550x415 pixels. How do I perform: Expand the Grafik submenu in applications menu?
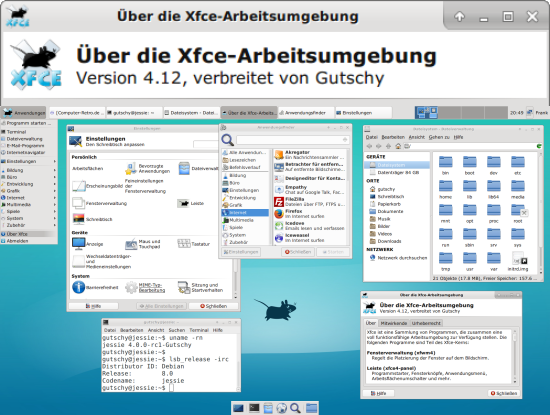29,191
